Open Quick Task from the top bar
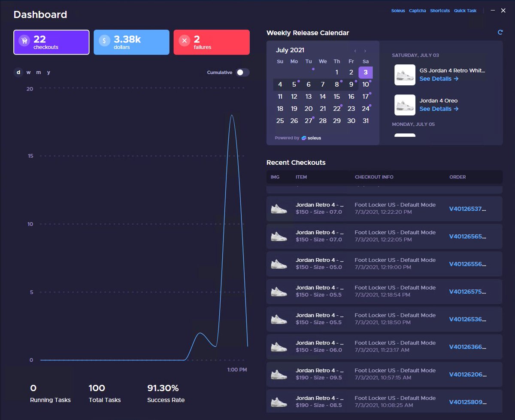The height and width of the screenshot is (420, 515). pos(465,11)
